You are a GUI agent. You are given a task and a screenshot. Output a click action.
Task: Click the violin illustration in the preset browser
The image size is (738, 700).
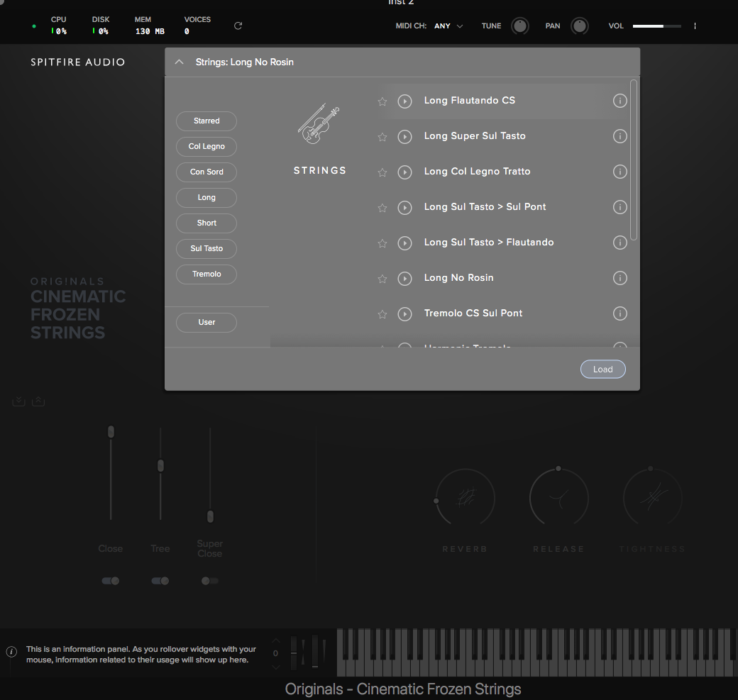pyautogui.click(x=319, y=121)
